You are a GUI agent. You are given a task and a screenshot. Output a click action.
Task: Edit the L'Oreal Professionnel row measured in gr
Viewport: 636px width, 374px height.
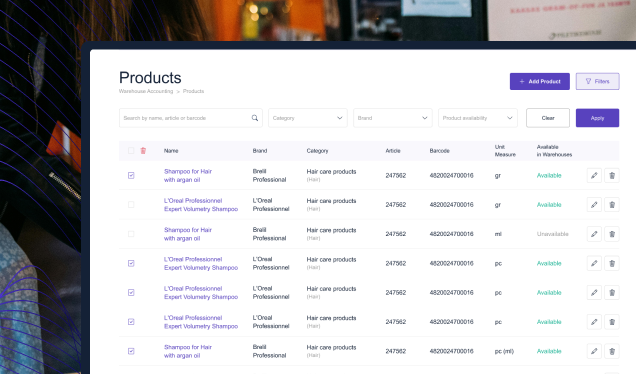tap(594, 205)
